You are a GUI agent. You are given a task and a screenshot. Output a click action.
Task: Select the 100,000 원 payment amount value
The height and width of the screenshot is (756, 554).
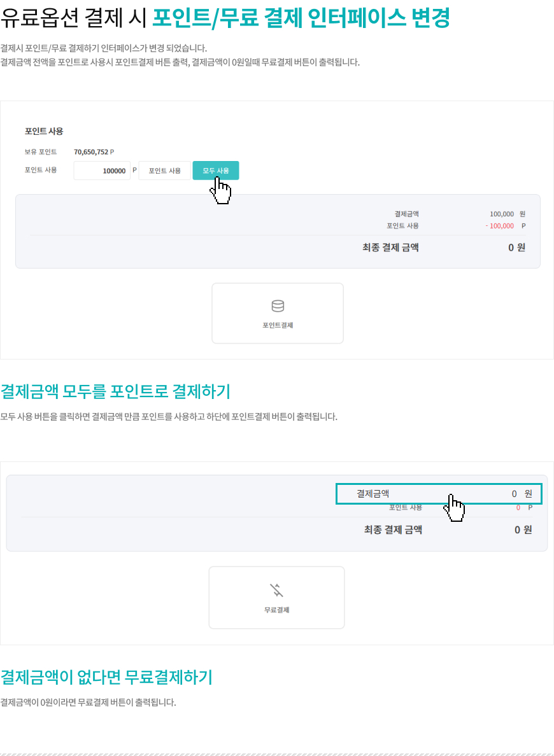[507, 214]
